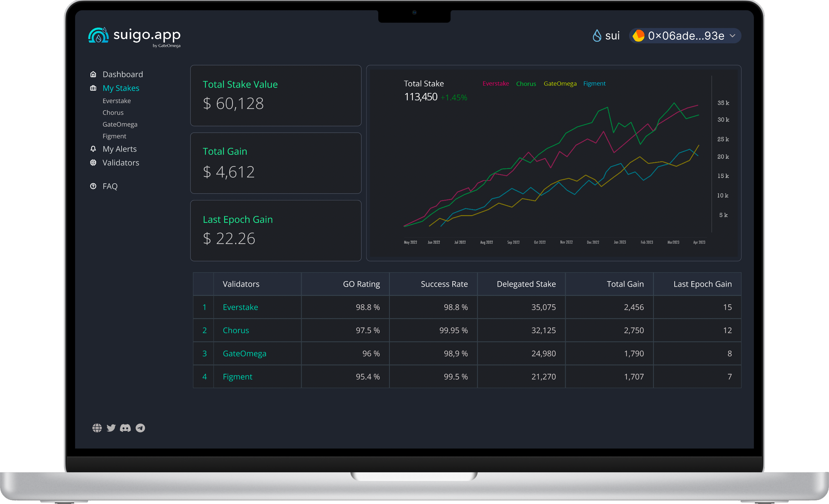Sort by GO Rating column header
Screen dimensions: 829x504
tap(361, 284)
